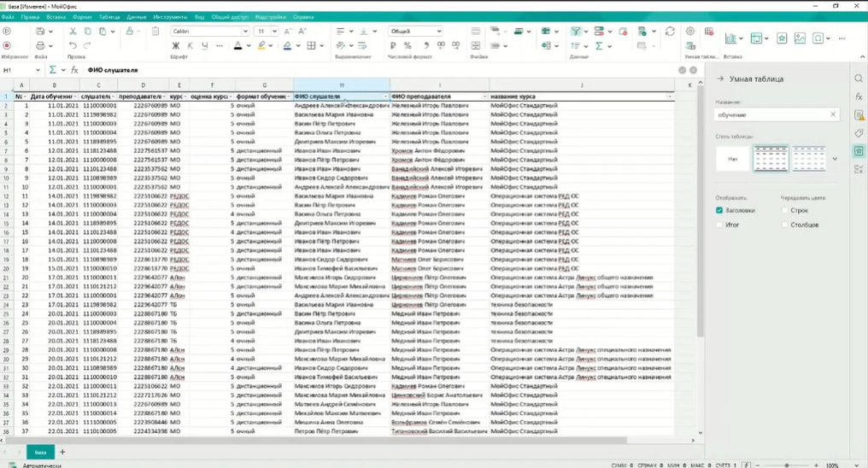Apply bold Ж formatting

pos(176,46)
